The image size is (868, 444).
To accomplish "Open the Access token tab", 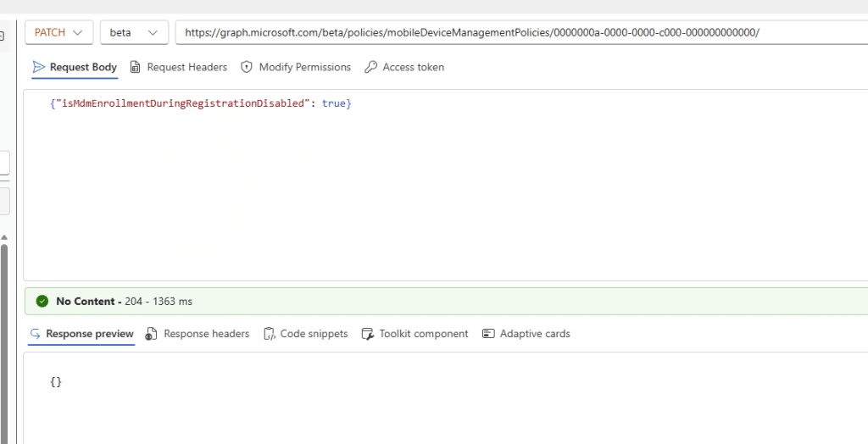I will point(413,67).
